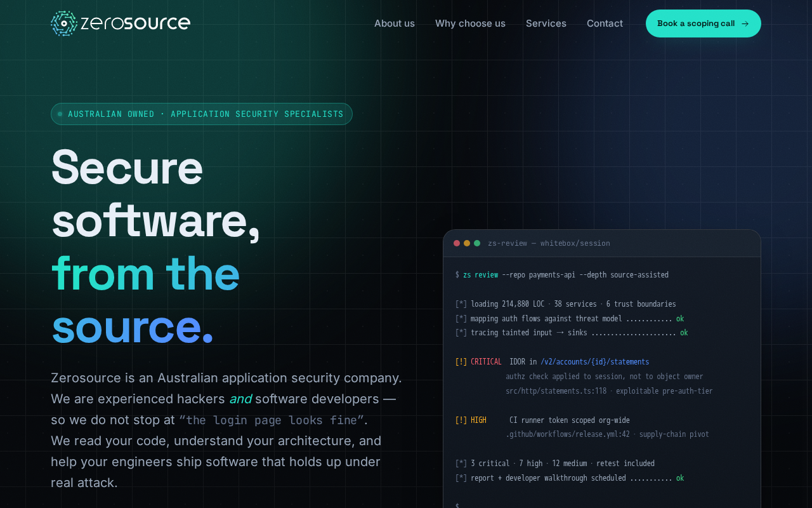The height and width of the screenshot is (508, 812).
Task: Click 'Zerosource is an Australian application security company' sentence
Action: point(226,378)
